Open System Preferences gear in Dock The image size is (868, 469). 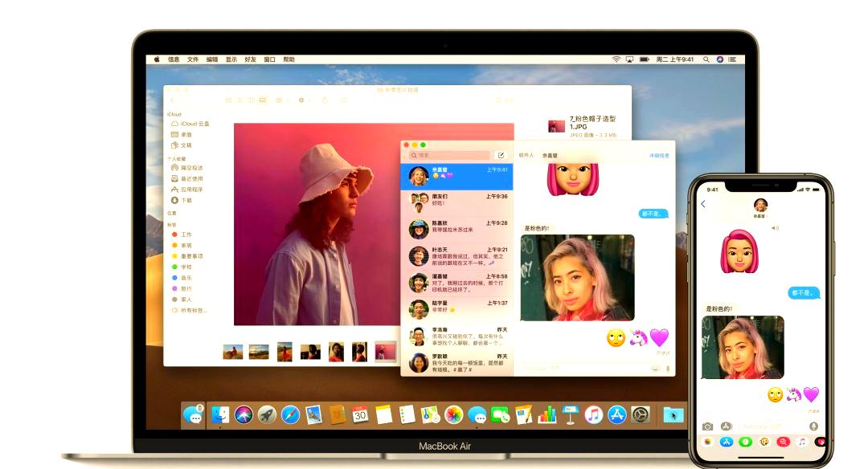(x=641, y=414)
